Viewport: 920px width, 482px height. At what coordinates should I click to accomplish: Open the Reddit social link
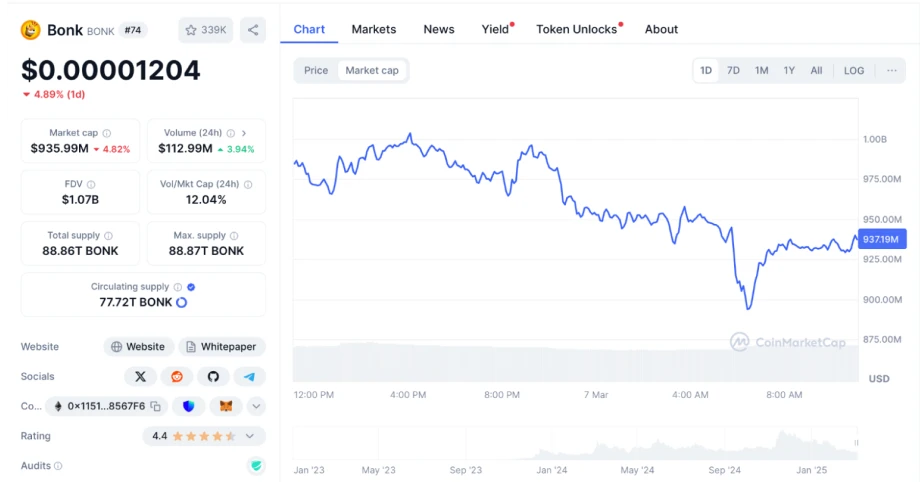pos(176,376)
